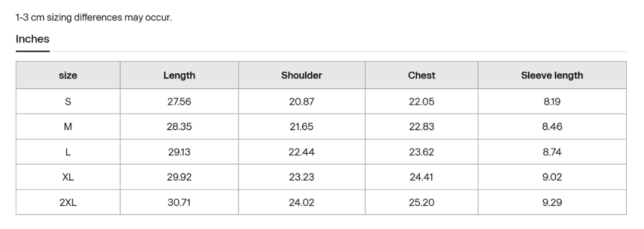Click chest value 23.62 for size L
The width and height of the screenshot is (644, 229).
422,152
